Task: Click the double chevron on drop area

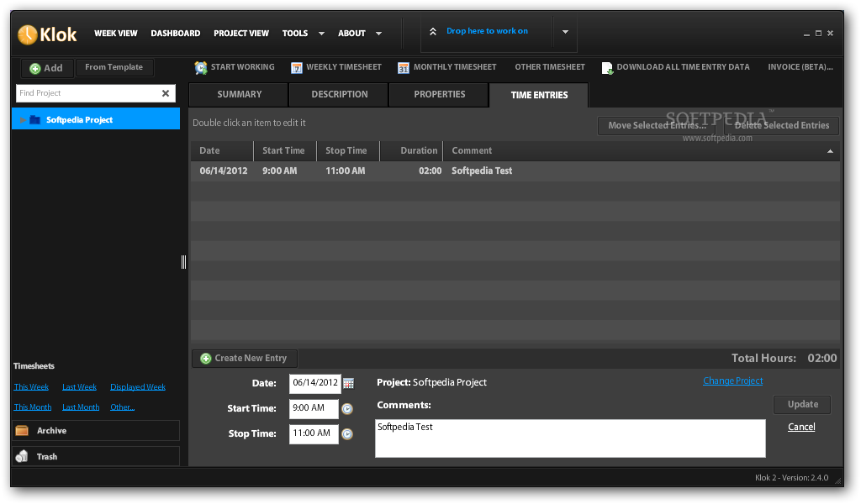Action: pos(433,31)
